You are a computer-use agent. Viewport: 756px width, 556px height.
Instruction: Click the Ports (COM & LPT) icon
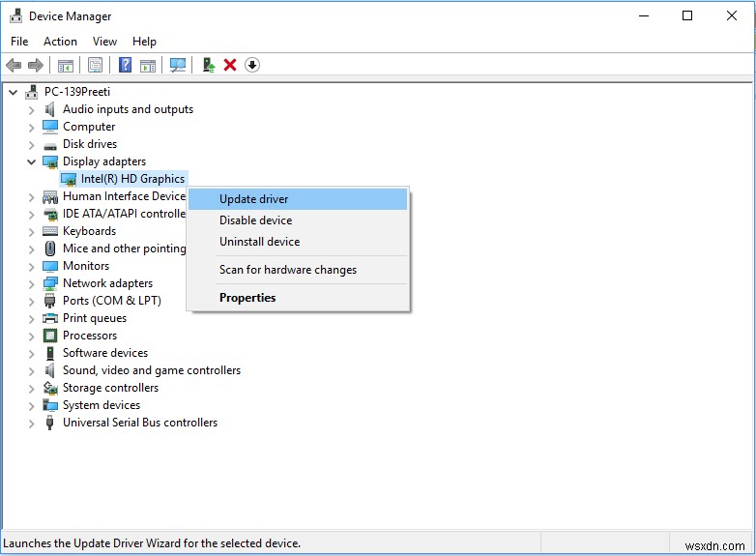pyautogui.click(x=49, y=301)
